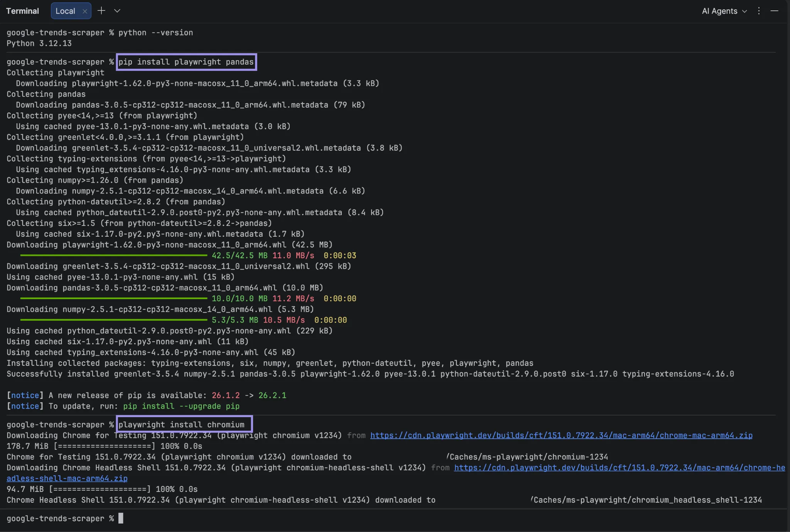This screenshot has width=790, height=532.
Task: Click the 'Collecting numpy>=1.26.0' line
Action: click(x=95, y=180)
